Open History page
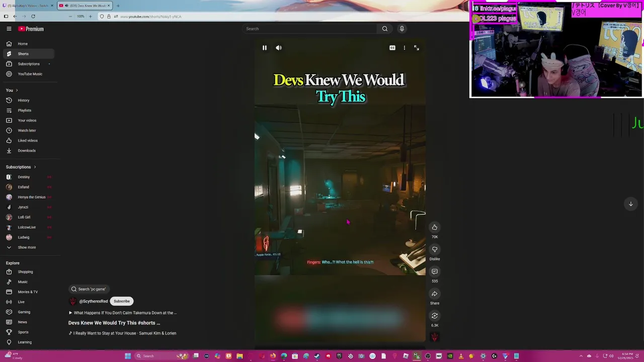The width and height of the screenshot is (644, 362). 30,100
